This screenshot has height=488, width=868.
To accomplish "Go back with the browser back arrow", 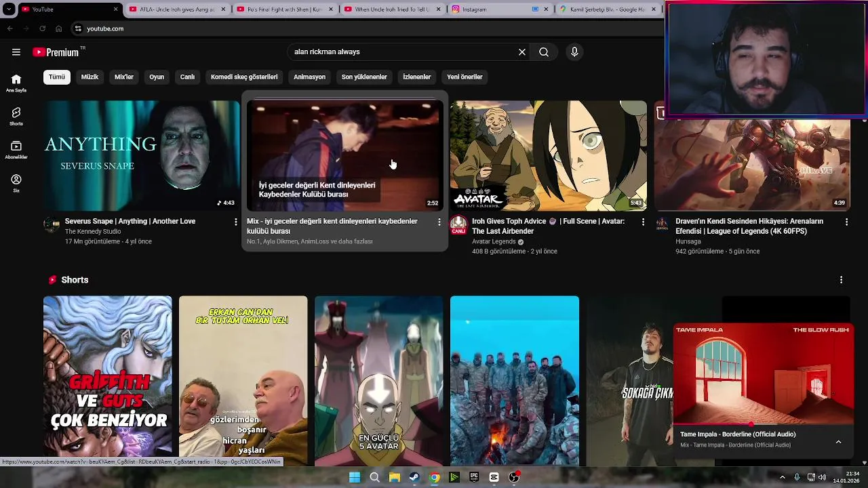I will 9,28.
